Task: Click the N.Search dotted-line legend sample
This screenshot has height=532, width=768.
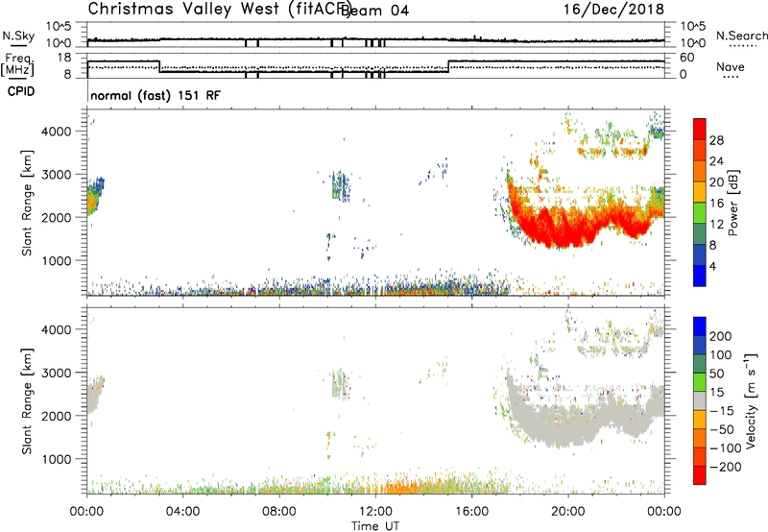Action: [x=743, y=46]
